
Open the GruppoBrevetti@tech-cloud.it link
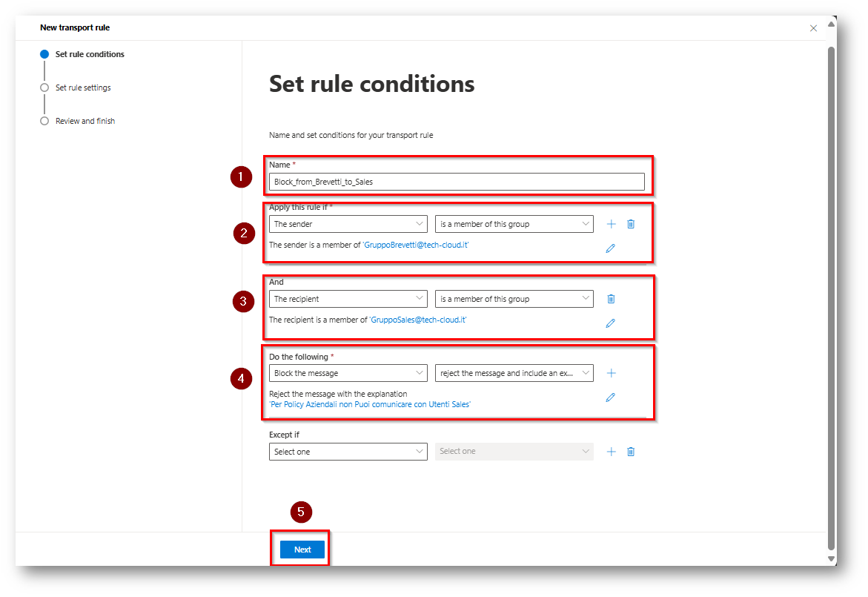tap(416, 245)
